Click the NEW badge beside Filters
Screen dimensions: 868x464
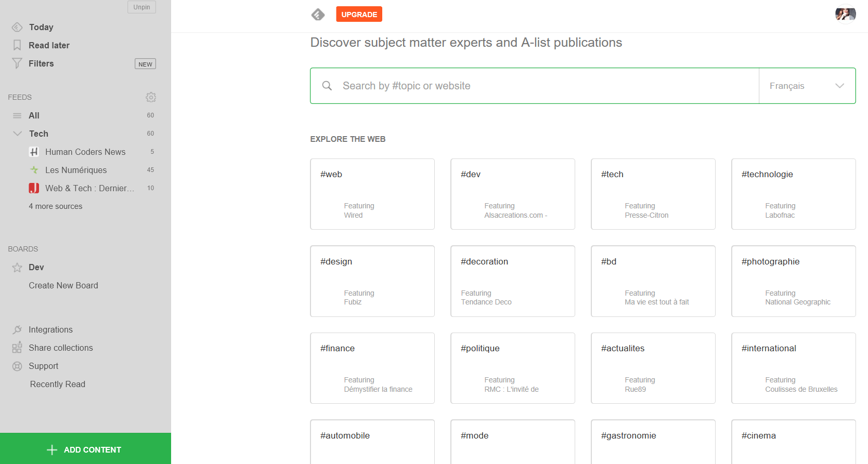[145, 64]
